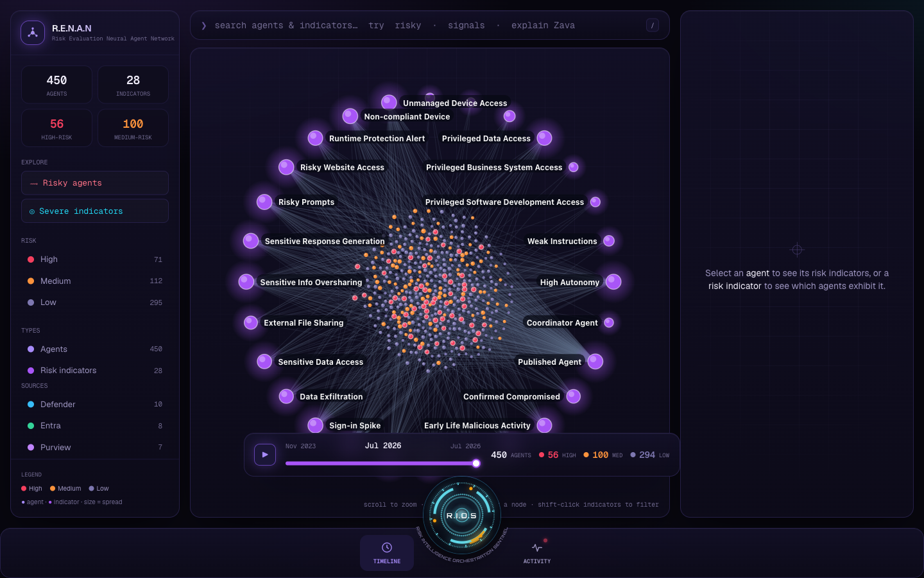The width and height of the screenshot is (924, 578).
Task: Click the Severe indicators explore button
Action: point(95,211)
